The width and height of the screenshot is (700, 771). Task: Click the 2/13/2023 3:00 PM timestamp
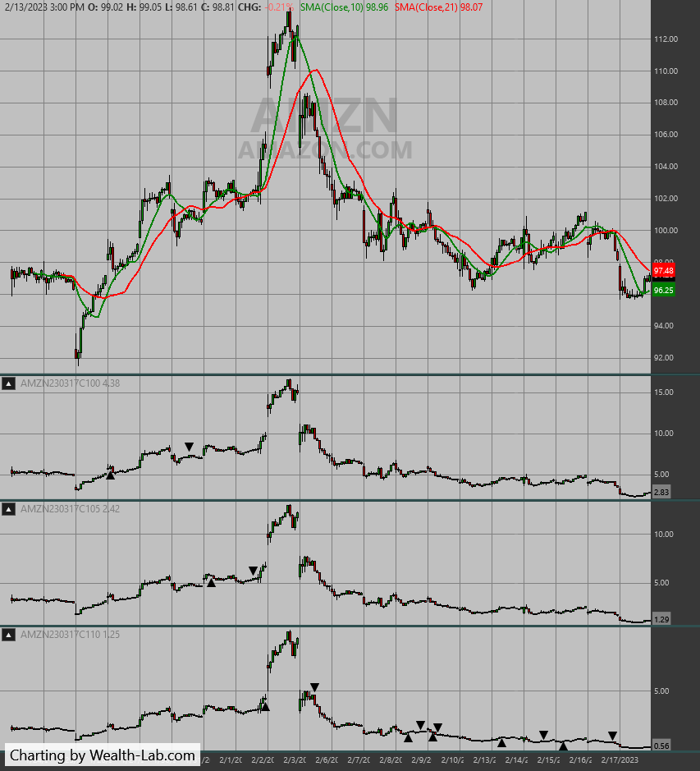pos(45,7)
